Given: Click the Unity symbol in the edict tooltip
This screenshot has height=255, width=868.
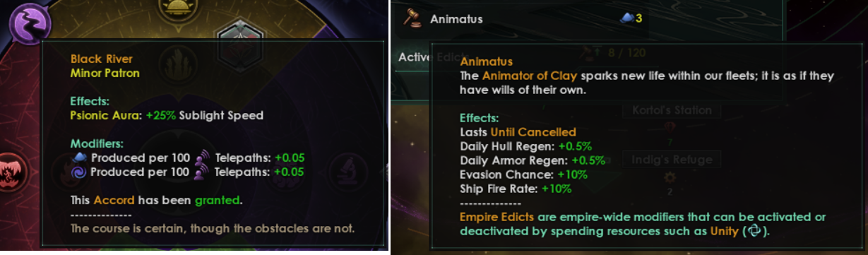Looking at the screenshot, I should coord(754,231).
